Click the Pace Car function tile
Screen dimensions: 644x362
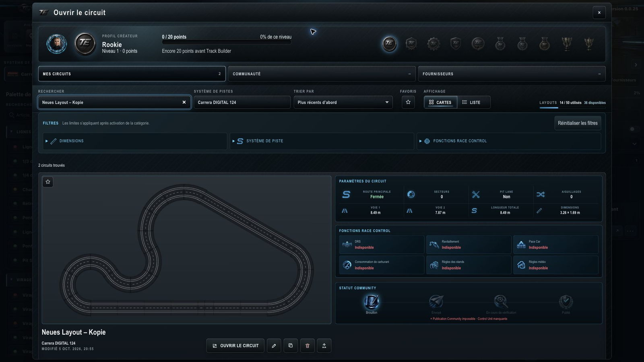tap(555, 245)
